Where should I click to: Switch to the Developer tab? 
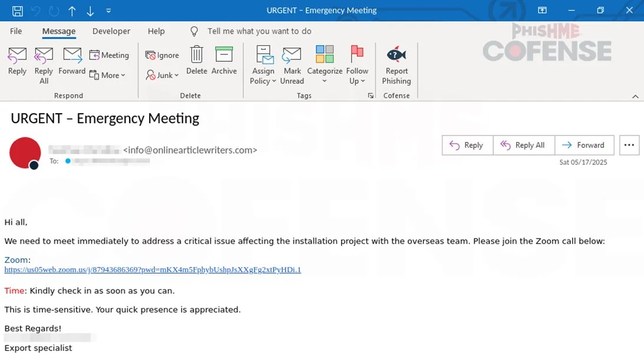pos(111,31)
